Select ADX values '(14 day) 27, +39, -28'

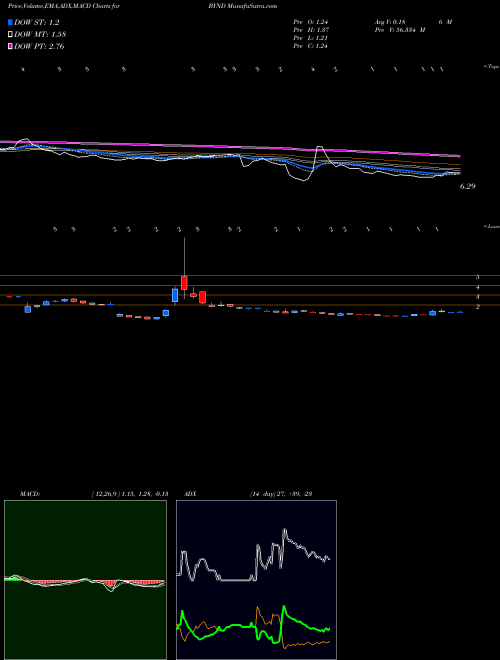click(x=280, y=494)
